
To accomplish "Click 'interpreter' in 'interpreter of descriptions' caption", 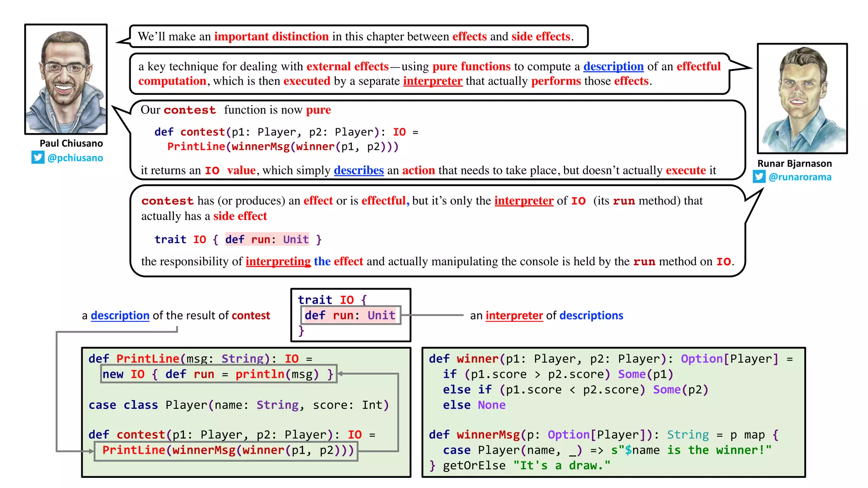I will click(514, 316).
